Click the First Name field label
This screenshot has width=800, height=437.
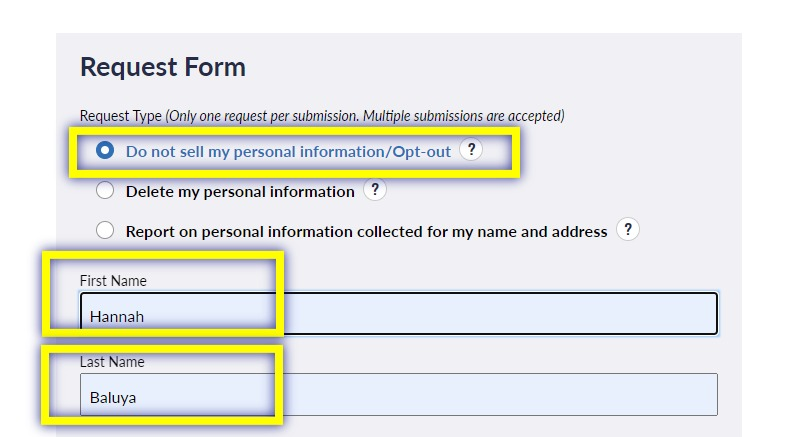[x=113, y=281]
